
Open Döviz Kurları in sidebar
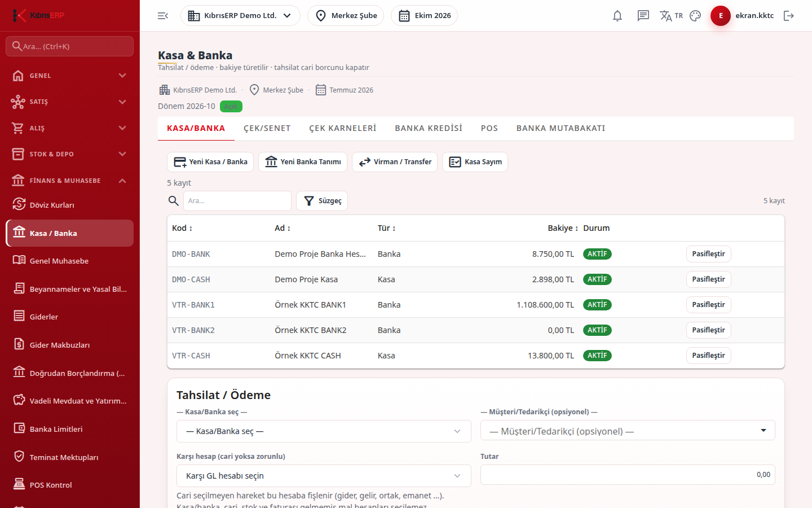70,205
